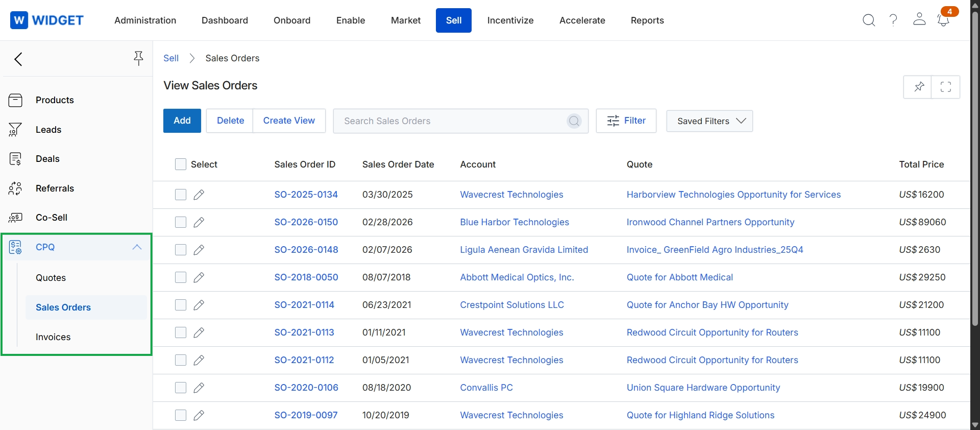Edit order SO-2026-0148 with pencil icon
The width and height of the screenshot is (980, 430).
199,250
